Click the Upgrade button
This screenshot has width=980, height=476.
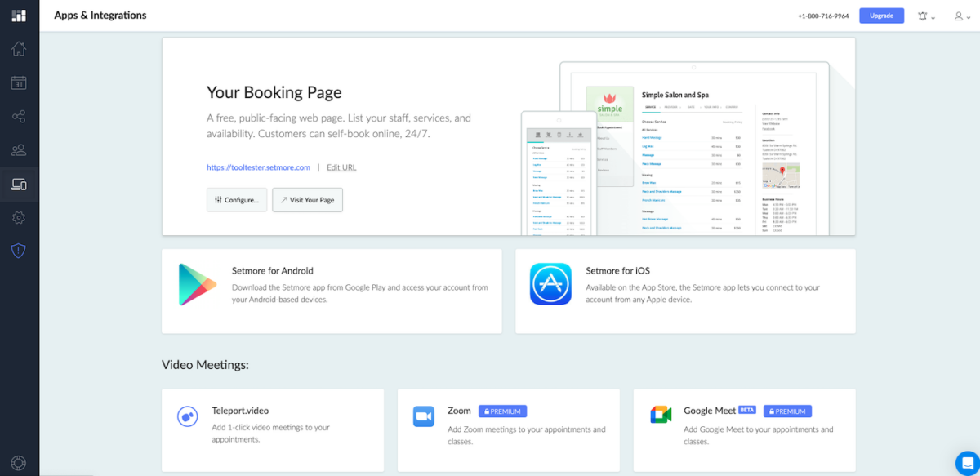point(881,15)
